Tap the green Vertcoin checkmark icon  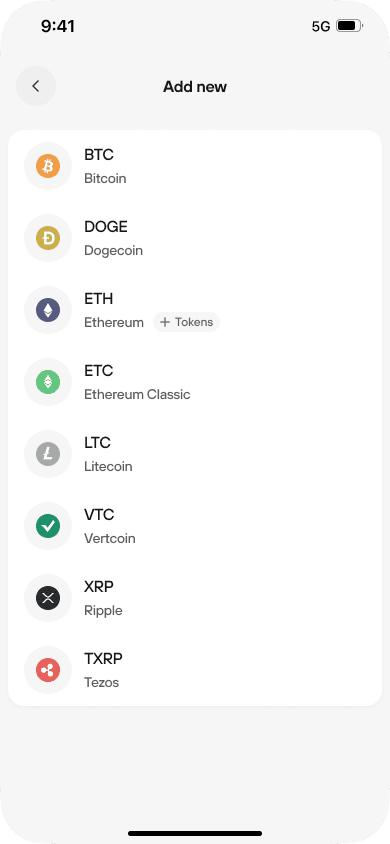(48, 526)
